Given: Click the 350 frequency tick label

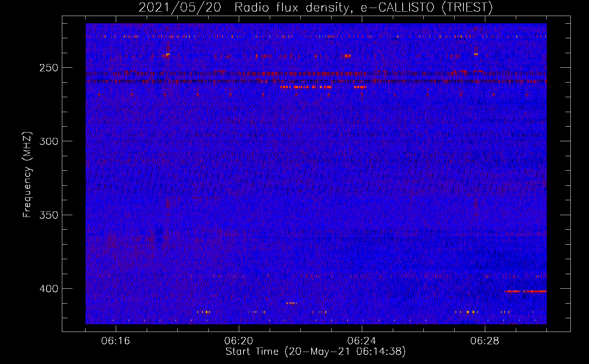Looking at the screenshot, I should (x=49, y=215).
